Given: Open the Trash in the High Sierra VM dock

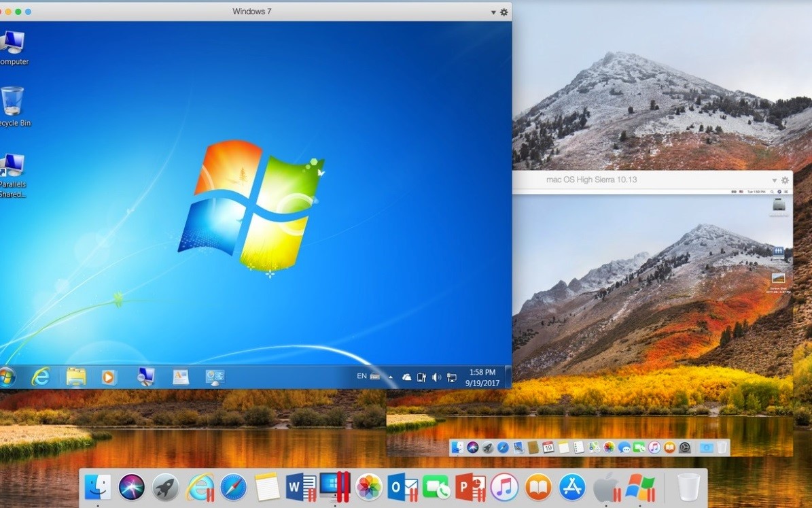Looking at the screenshot, I should [722, 447].
